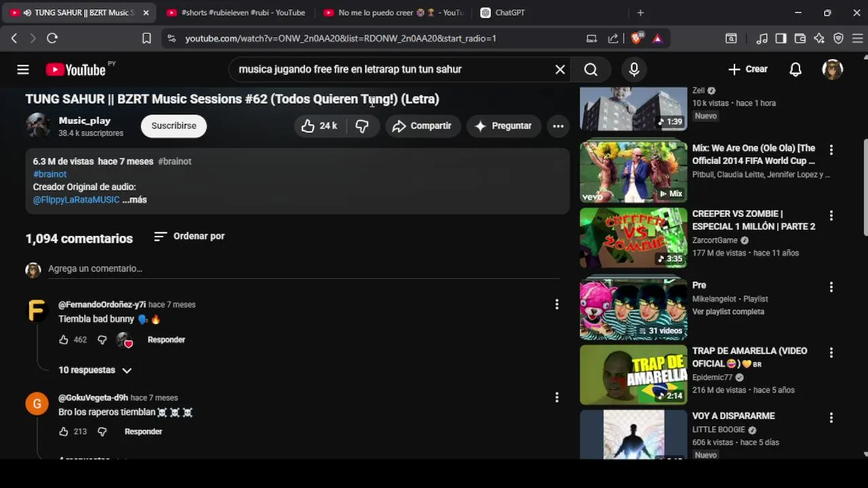The image size is (868, 488).
Task: Open options menu for GokuVegeta comment
Action: coord(557,398)
